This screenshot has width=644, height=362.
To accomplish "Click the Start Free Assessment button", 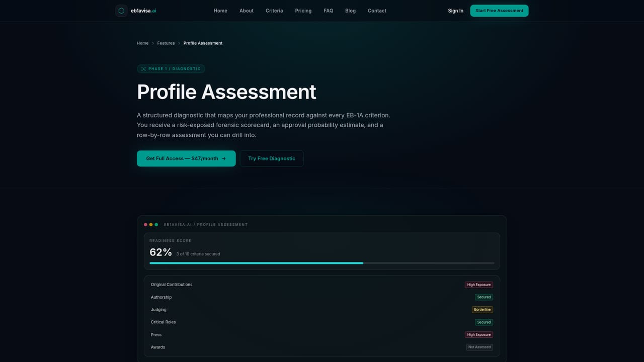I will coord(499,11).
